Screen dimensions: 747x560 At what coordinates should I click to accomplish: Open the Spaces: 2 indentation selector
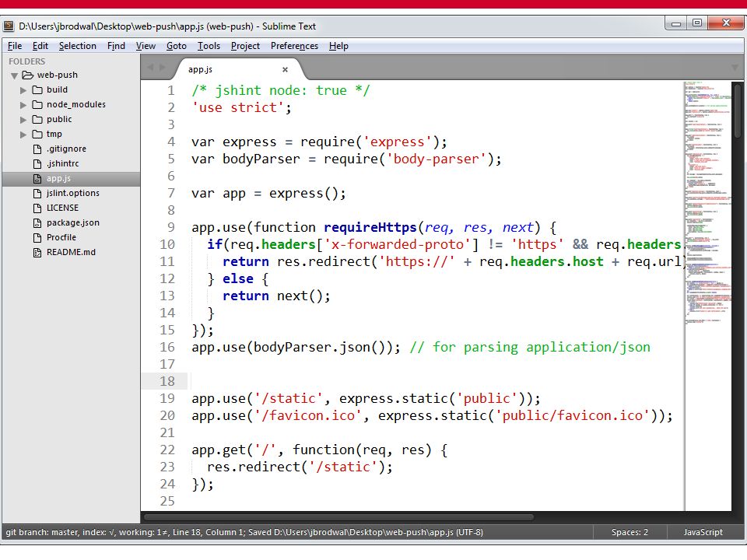click(630, 532)
